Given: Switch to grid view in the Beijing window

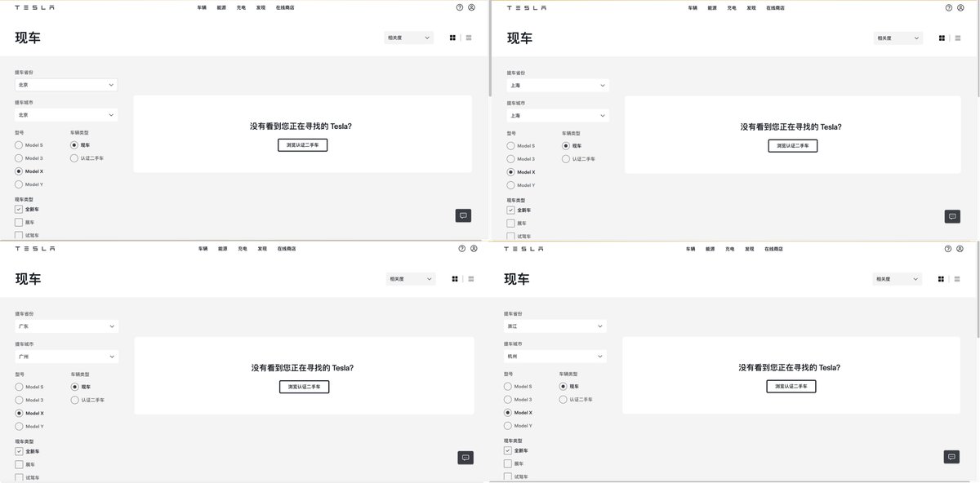Looking at the screenshot, I should click(452, 38).
